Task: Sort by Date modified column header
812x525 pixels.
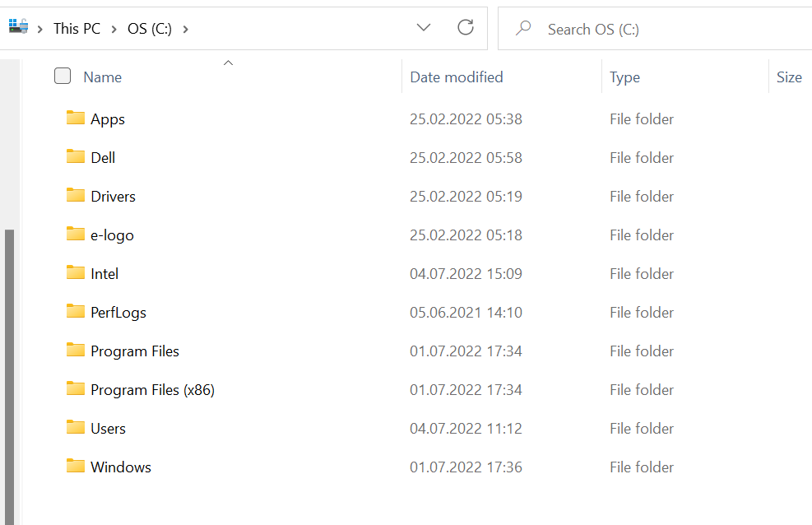Action: tap(457, 77)
